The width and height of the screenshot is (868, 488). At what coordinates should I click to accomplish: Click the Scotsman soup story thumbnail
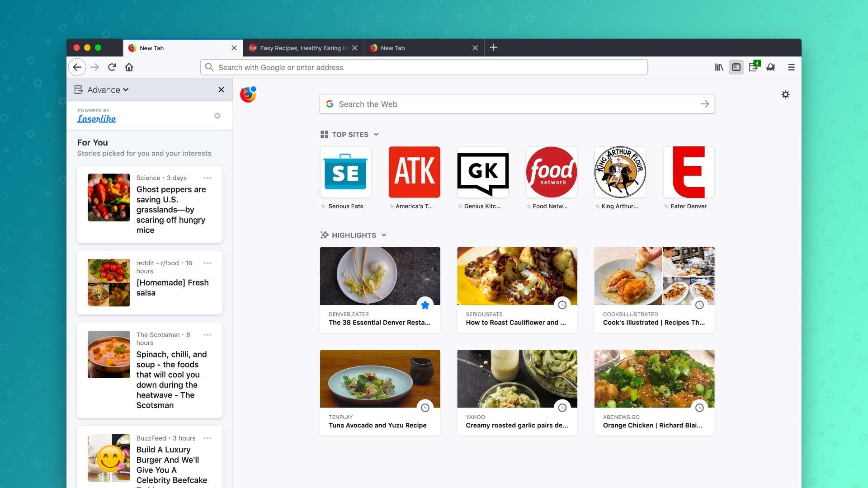[x=108, y=355]
